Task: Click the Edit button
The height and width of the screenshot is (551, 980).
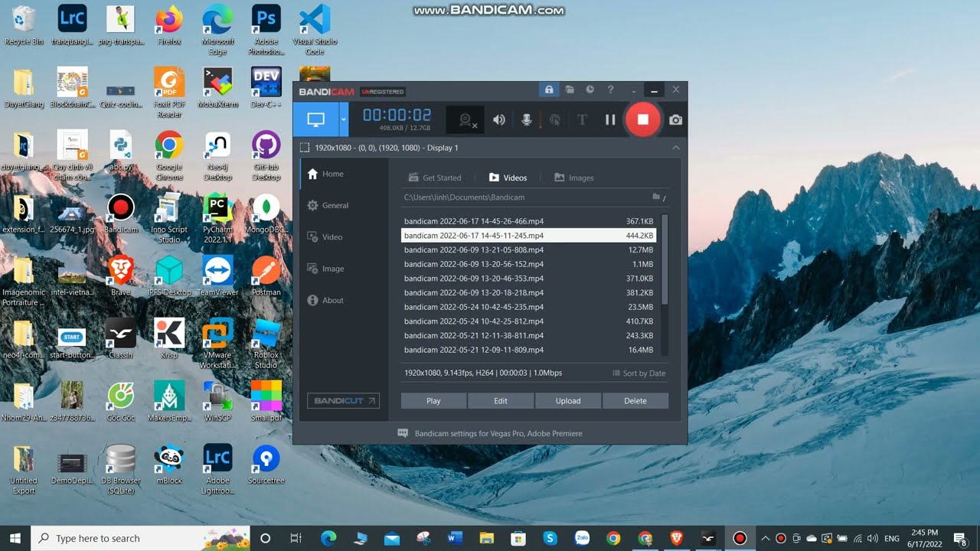Action: [501, 401]
